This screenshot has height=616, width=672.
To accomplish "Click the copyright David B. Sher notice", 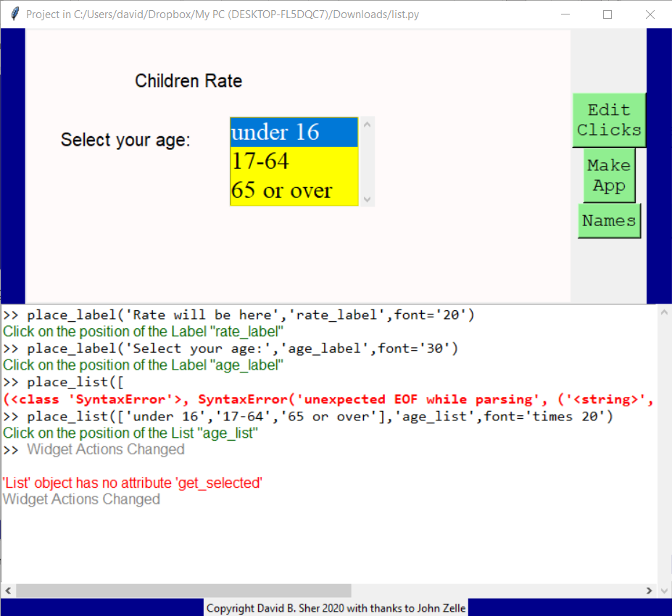I will pos(336,608).
